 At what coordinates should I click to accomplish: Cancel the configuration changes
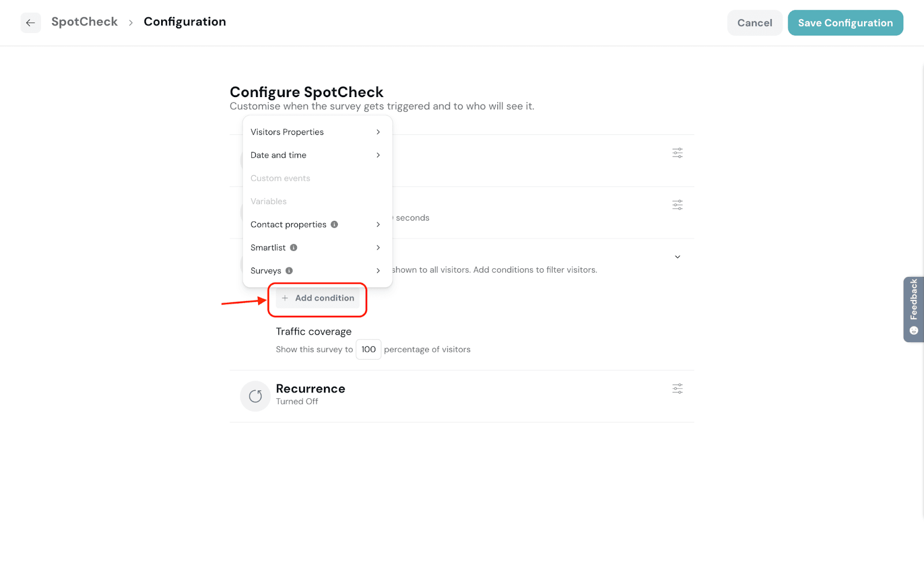(x=754, y=23)
